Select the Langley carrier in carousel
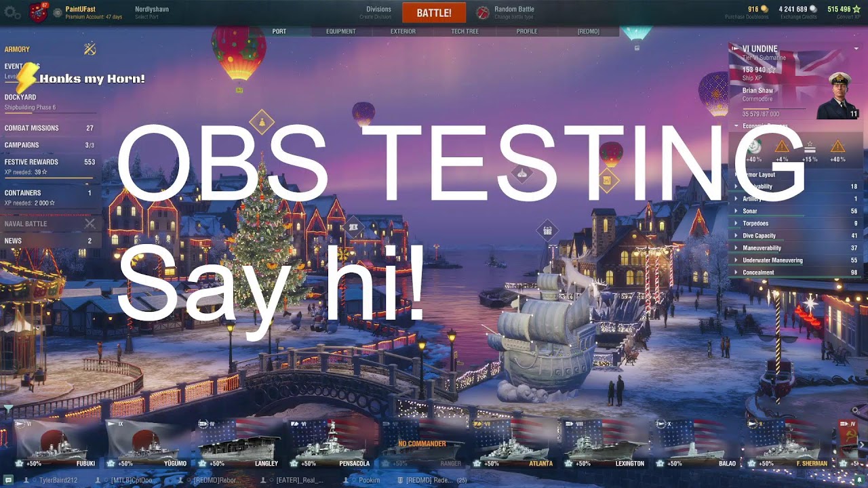 pyautogui.click(x=239, y=445)
